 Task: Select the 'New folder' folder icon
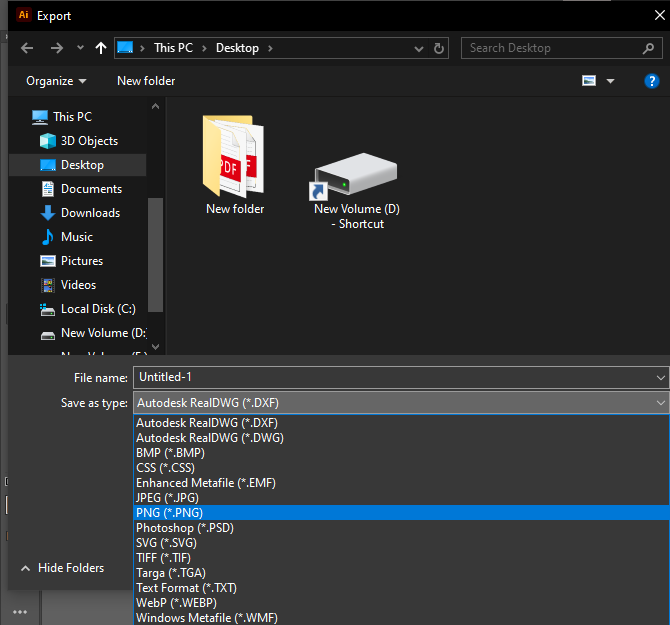tap(234, 166)
